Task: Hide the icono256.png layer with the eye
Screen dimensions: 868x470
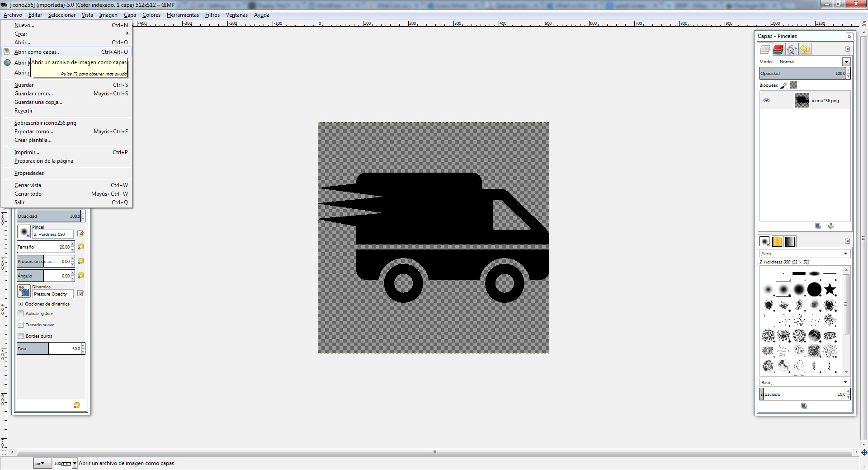Action: pyautogui.click(x=767, y=100)
